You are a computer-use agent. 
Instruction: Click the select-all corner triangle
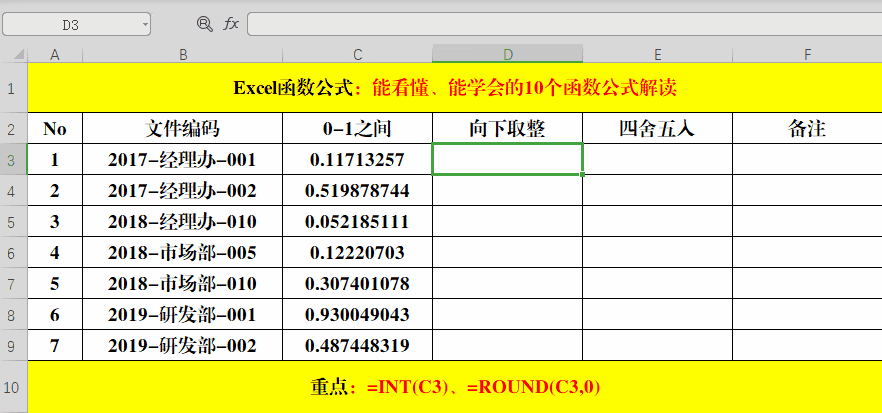pyautogui.click(x=19, y=55)
